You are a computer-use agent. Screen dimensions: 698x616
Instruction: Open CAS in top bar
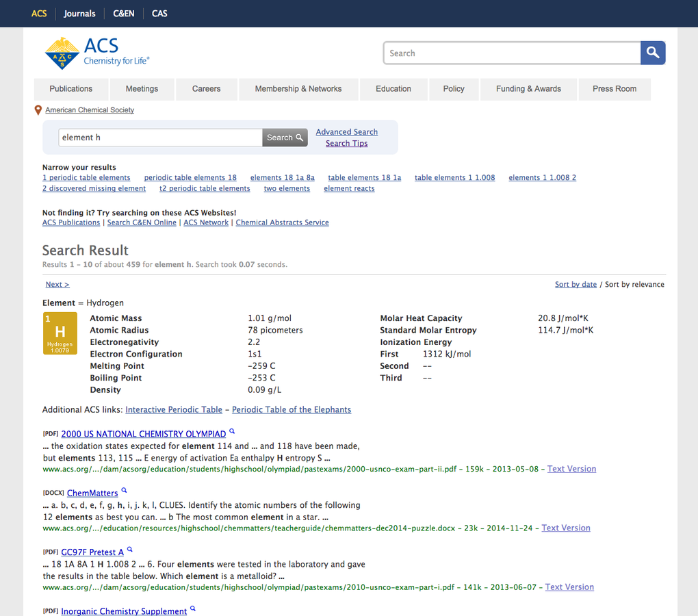(x=159, y=14)
